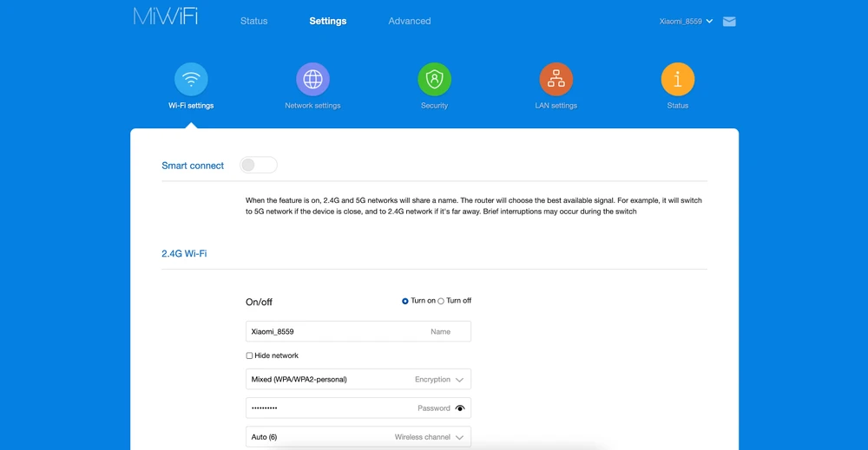Click the Password input field

358,408
